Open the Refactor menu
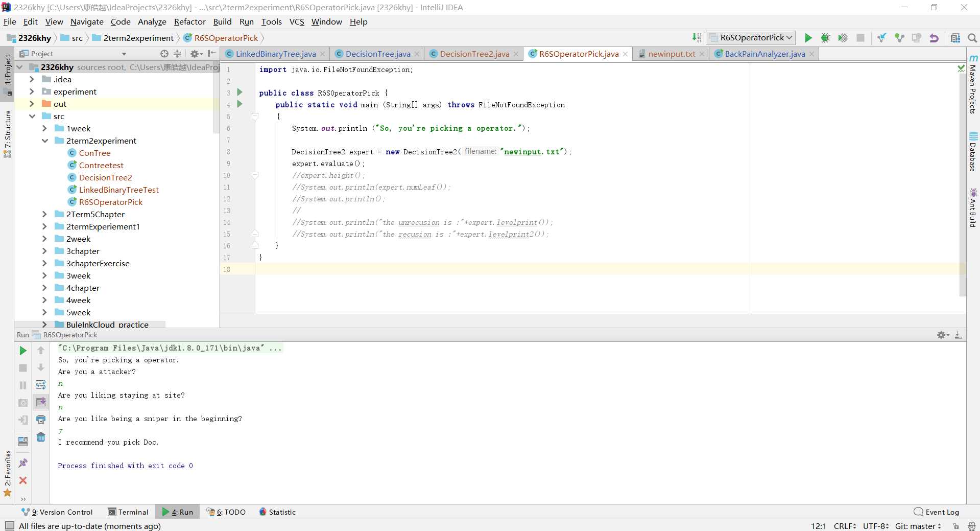 [x=189, y=21]
